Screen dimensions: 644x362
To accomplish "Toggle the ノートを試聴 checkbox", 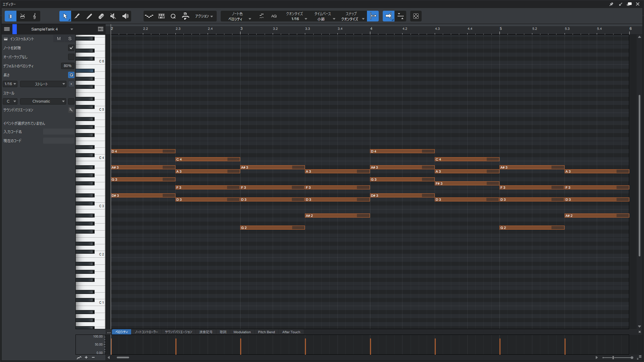I will (71, 48).
